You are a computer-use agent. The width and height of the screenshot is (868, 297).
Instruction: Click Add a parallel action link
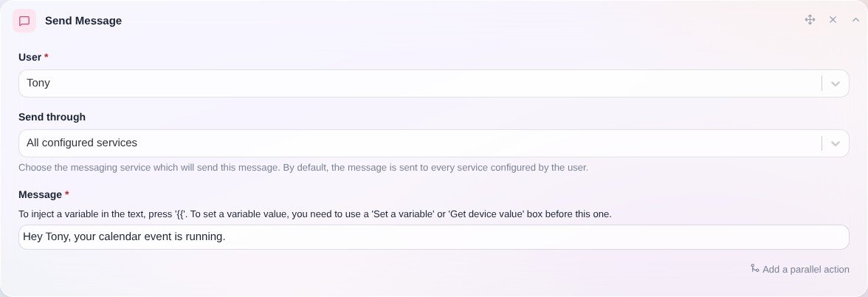(805, 269)
